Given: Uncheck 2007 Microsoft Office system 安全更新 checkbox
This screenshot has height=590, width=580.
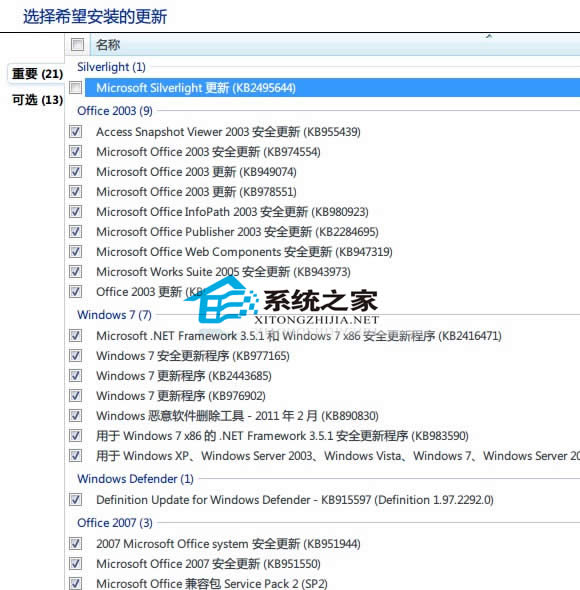Looking at the screenshot, I should click(75, 543).
